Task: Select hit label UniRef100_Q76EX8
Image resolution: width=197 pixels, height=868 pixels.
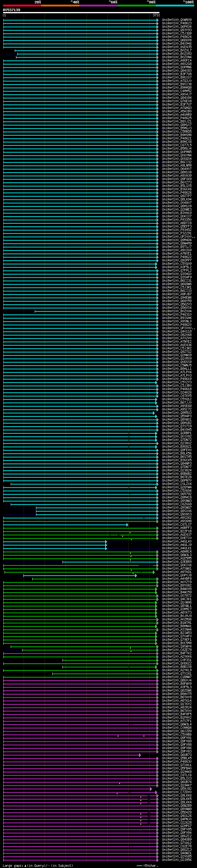Action: point(177,101)
